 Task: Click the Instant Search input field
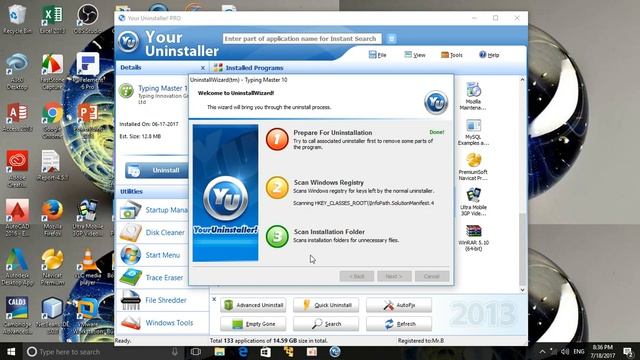pos(302,39)
